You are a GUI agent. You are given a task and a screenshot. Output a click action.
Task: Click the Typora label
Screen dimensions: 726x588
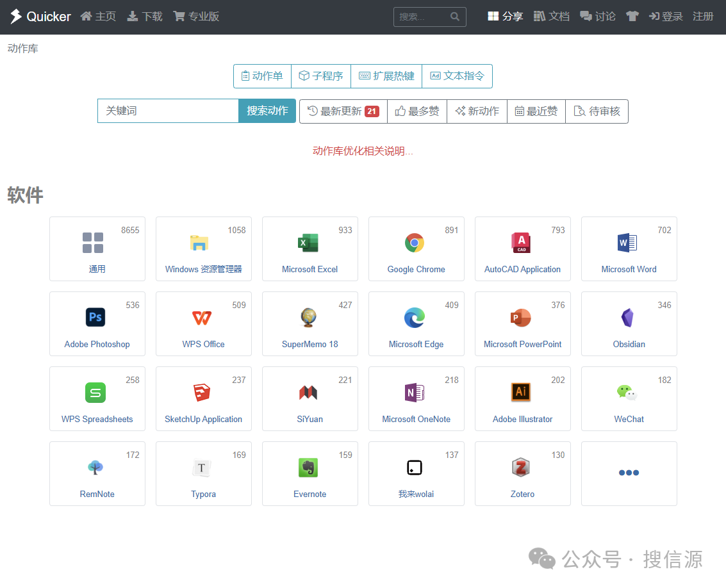[x=203, y=494]
